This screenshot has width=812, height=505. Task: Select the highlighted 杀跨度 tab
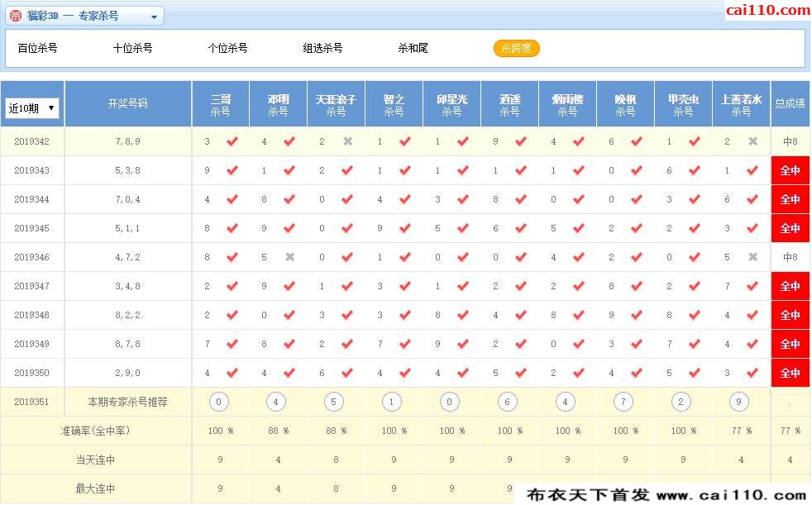(516, 48)
